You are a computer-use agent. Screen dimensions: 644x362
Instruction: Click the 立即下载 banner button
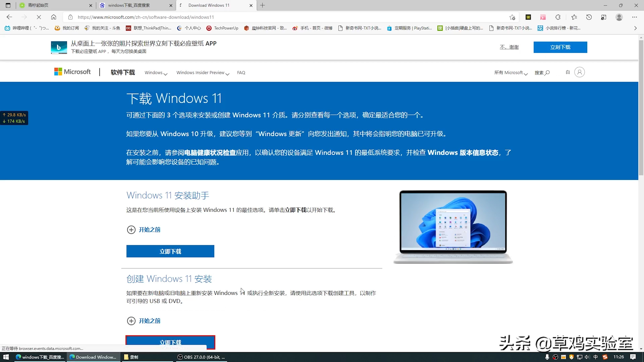pyautogui.click(x=560, y=47)
